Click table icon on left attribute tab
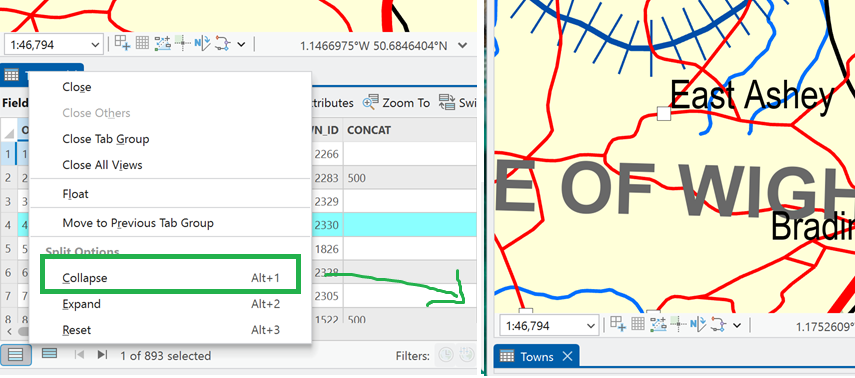The height and width of the screenshot is (378, 855). pyautogui.click(x=11, y=75)
